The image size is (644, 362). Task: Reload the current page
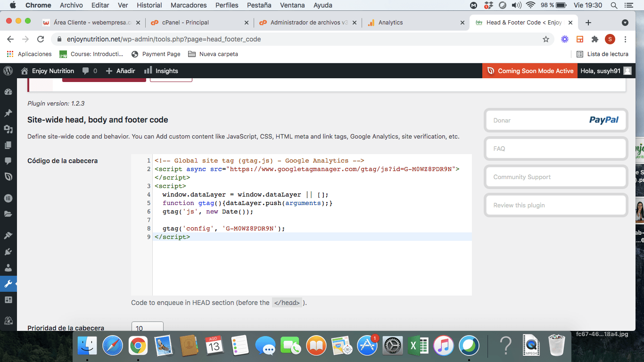(41, 39)
